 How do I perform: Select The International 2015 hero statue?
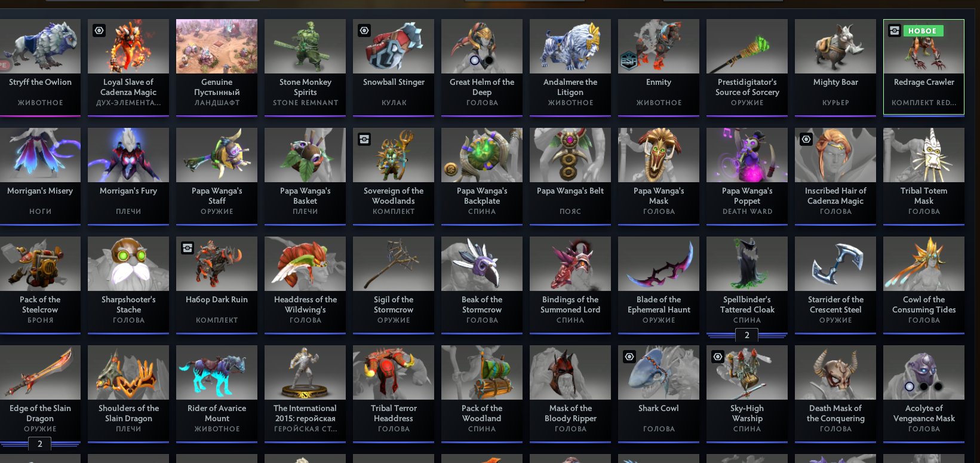305,394
